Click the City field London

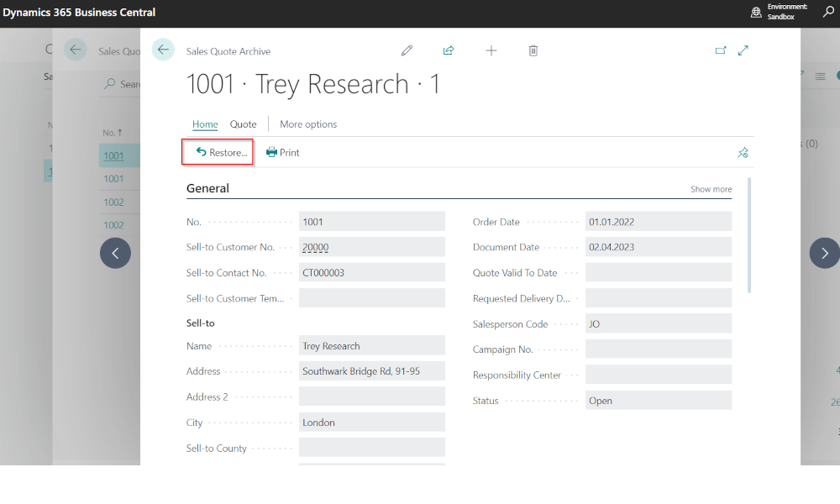[x=372, y=422]
